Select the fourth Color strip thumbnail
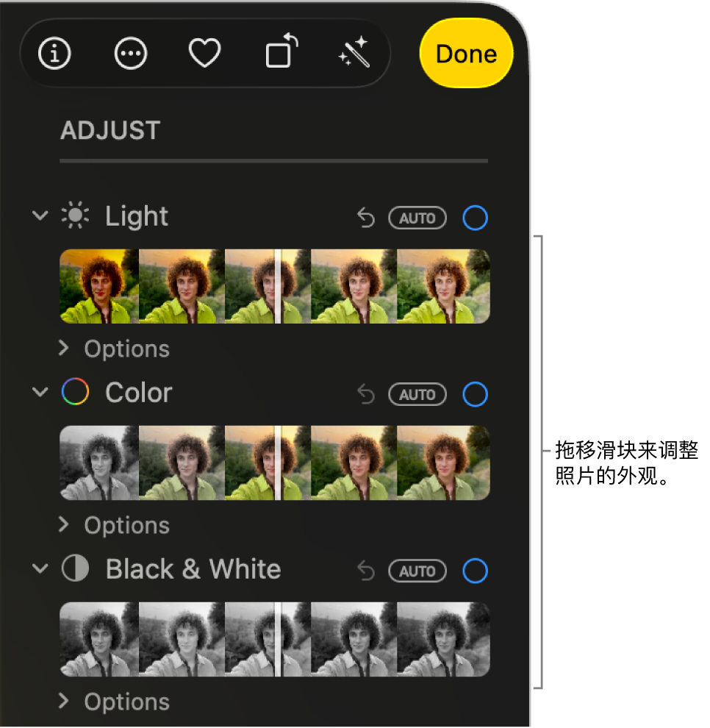The image size is (710, 728). 354,463
